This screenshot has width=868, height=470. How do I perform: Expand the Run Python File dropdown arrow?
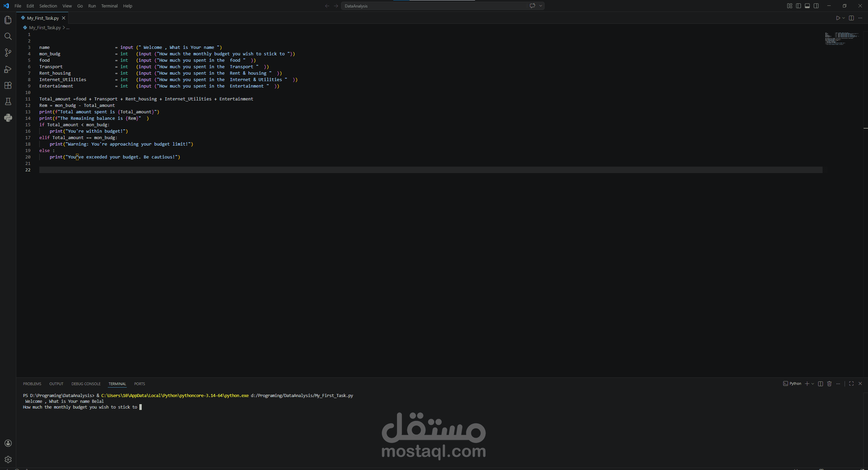pos(844,18)
